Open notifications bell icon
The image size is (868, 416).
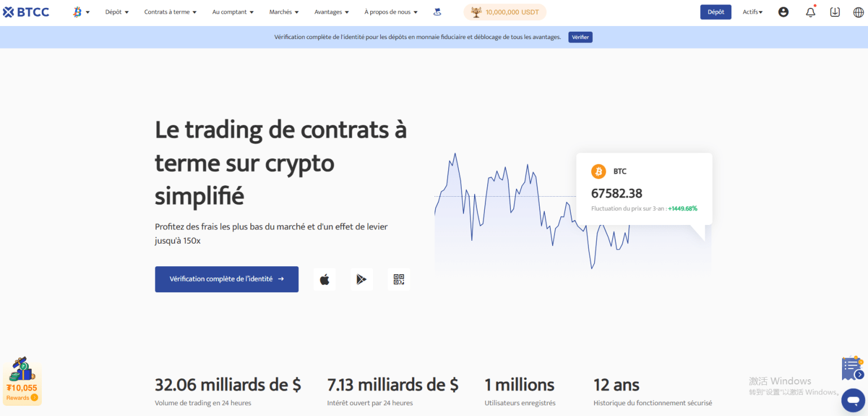810,12
